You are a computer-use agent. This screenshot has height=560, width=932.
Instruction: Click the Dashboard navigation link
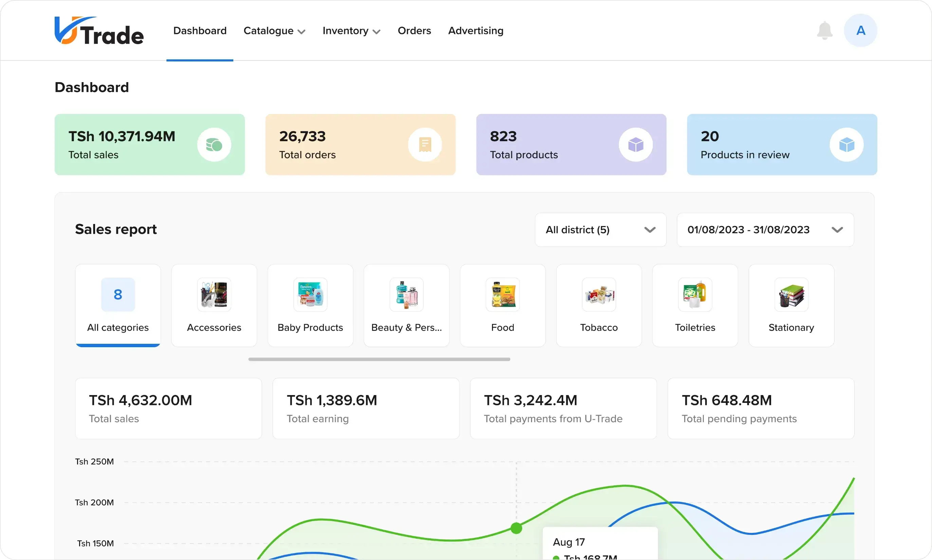point(200,31)
